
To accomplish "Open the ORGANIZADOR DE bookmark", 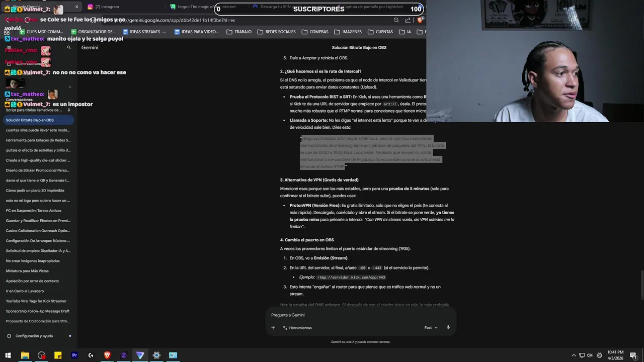I will 93,32.
